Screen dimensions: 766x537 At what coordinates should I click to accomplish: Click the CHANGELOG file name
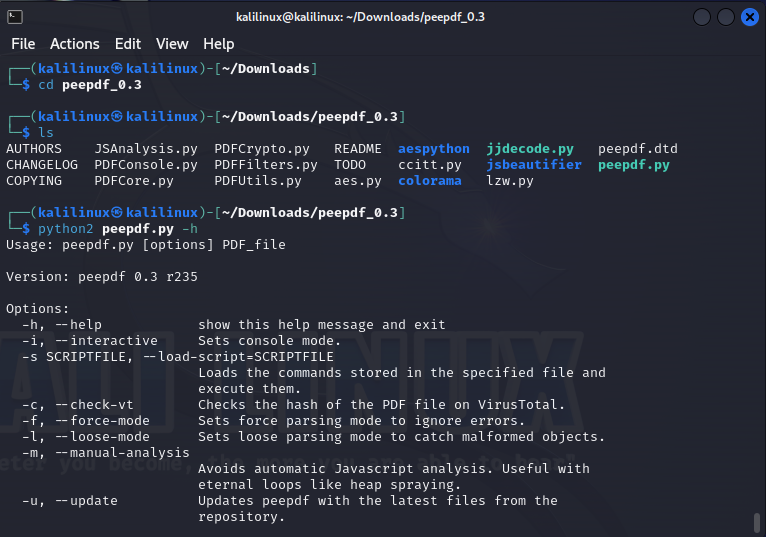tap(42, 165)
